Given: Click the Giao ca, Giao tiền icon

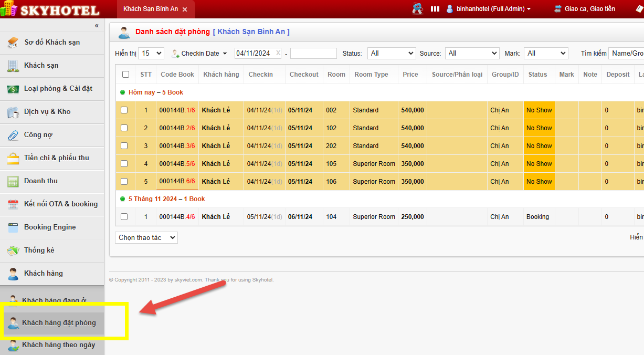Looking at the screenshot, I should coord(557,9).
